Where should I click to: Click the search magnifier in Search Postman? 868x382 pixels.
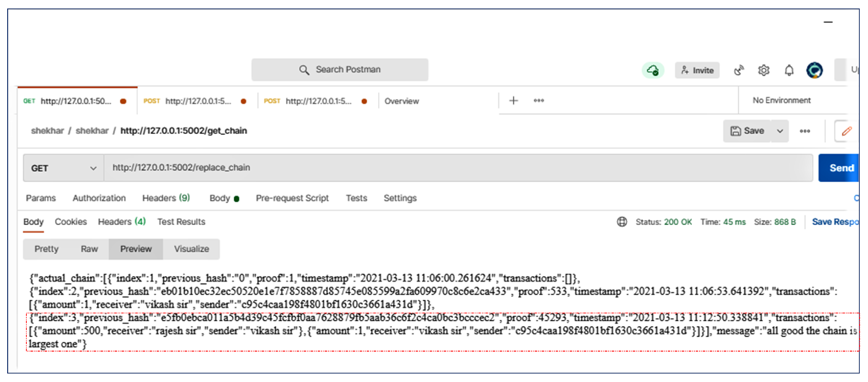(304, 70)
